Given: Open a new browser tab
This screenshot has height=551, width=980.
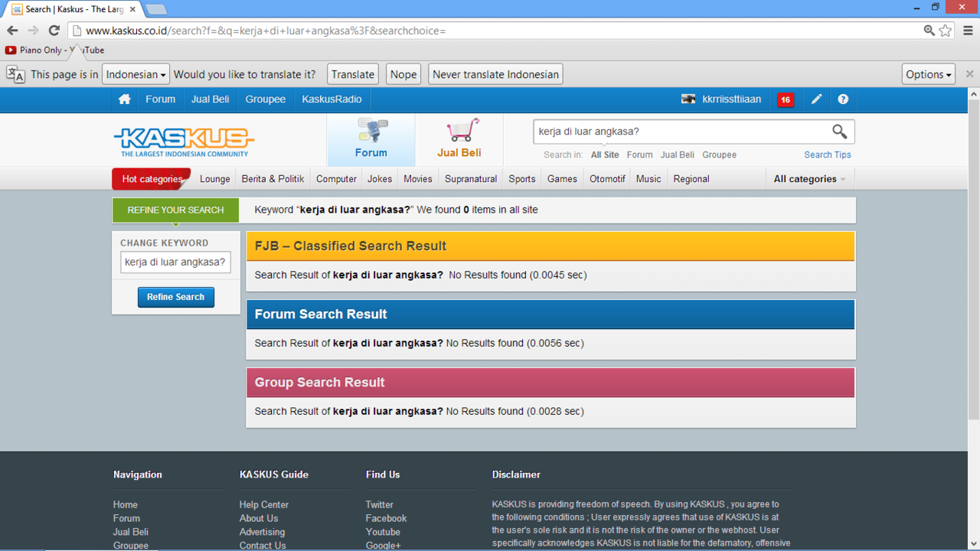Looking at the screenshot, I should 155,9.
